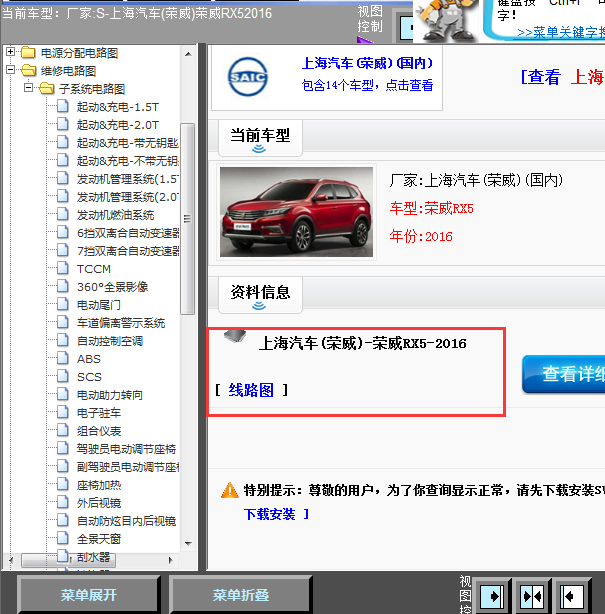Click the small car icon by 荣威RX5-2016 title
The height and width of the screenshot is (614, 605).
pyautogui.click(x=235, y=338)
